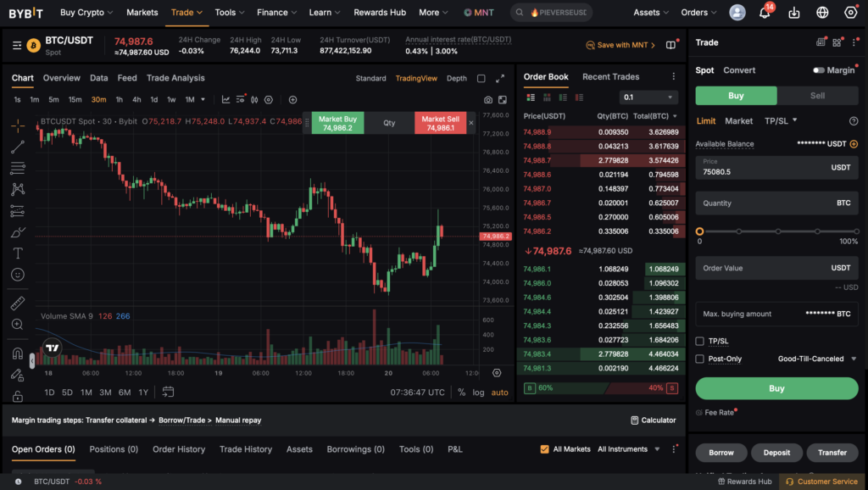868x490 pixels.
Task: Select the text annotation tool
Action: click(x=18, y=253)
